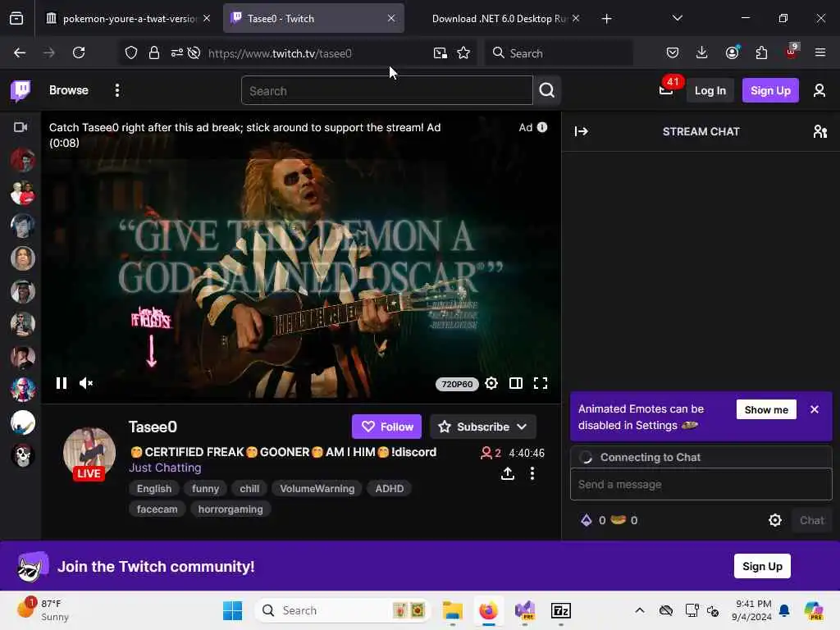
Task: Click the Chat send button
Action: click(811, 520)
